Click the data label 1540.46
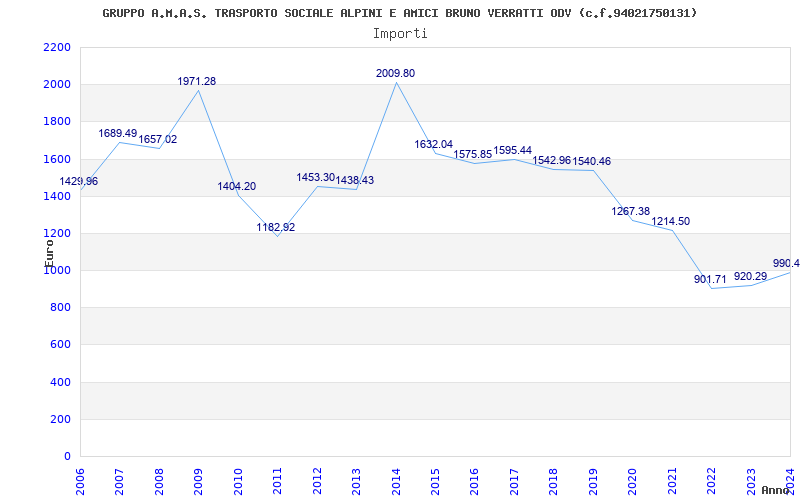The height and width of the screenshot is (500, 800). [591, 161]
